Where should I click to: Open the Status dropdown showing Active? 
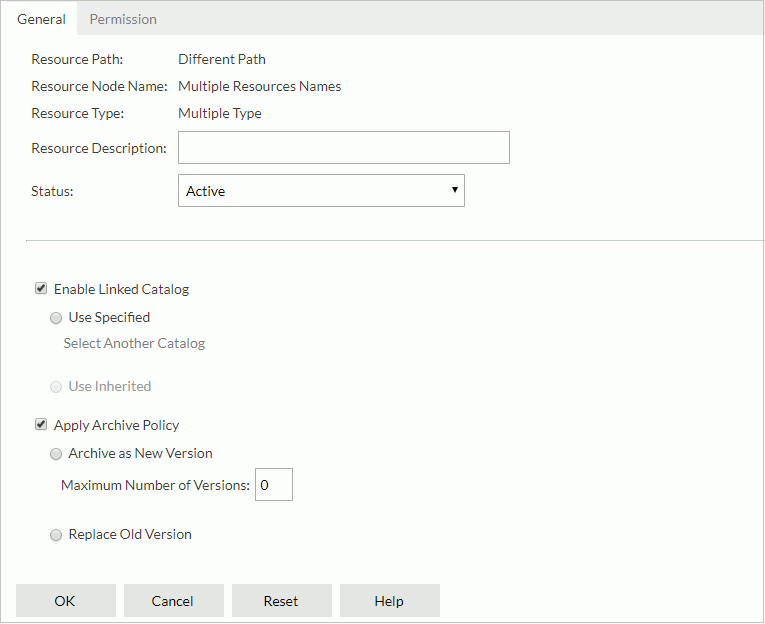321,191
